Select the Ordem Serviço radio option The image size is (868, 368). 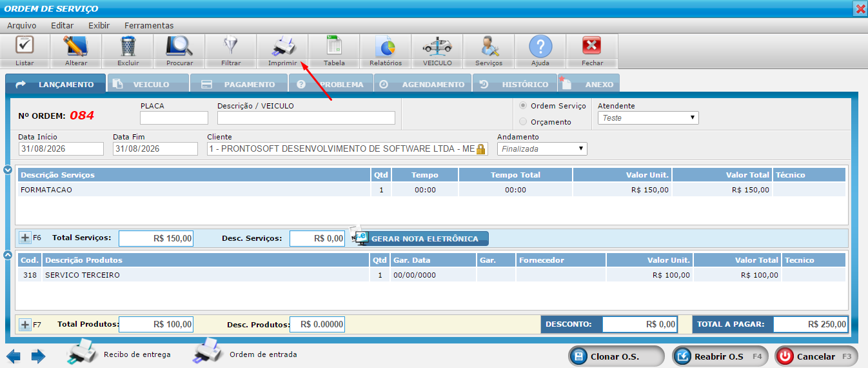pyautogui.click(x=523, y=106)
